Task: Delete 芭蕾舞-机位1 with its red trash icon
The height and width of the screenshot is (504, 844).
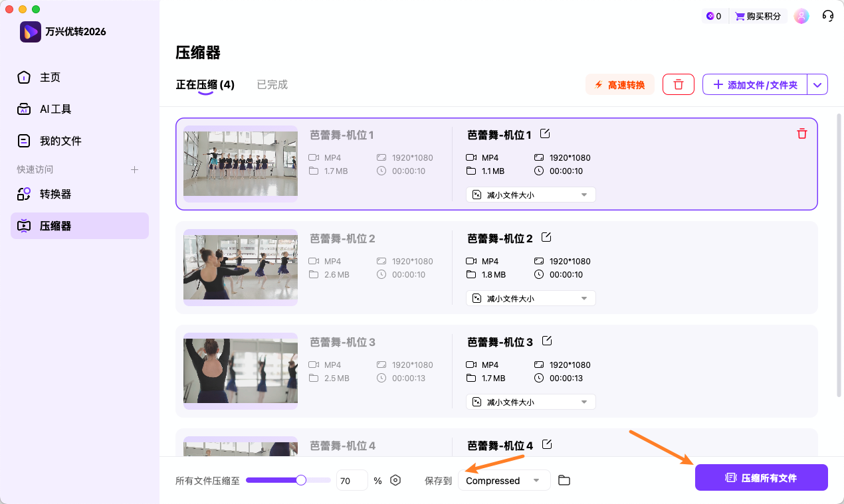Action: tap(802, 133)
